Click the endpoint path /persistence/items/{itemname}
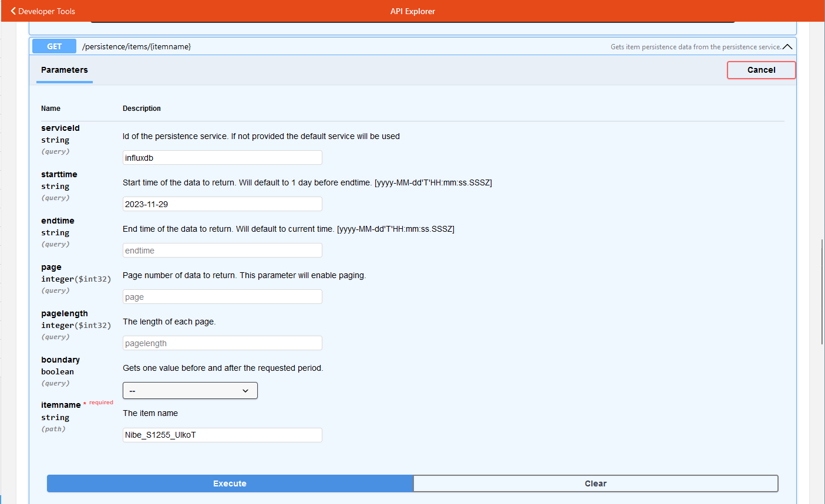Screen dimensions: 825x504 [135, 46]
